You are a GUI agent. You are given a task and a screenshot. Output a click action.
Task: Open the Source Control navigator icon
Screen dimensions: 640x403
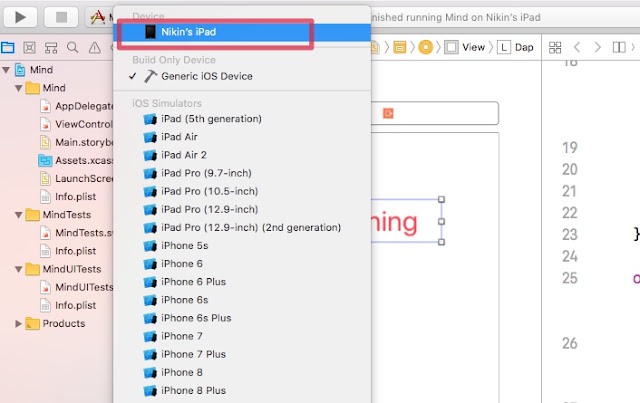coord(29,48)
